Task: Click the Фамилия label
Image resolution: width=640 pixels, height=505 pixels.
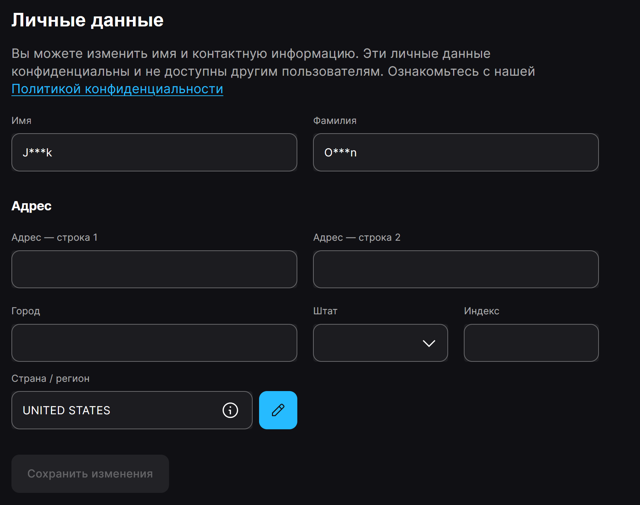Action: [335, 121]
